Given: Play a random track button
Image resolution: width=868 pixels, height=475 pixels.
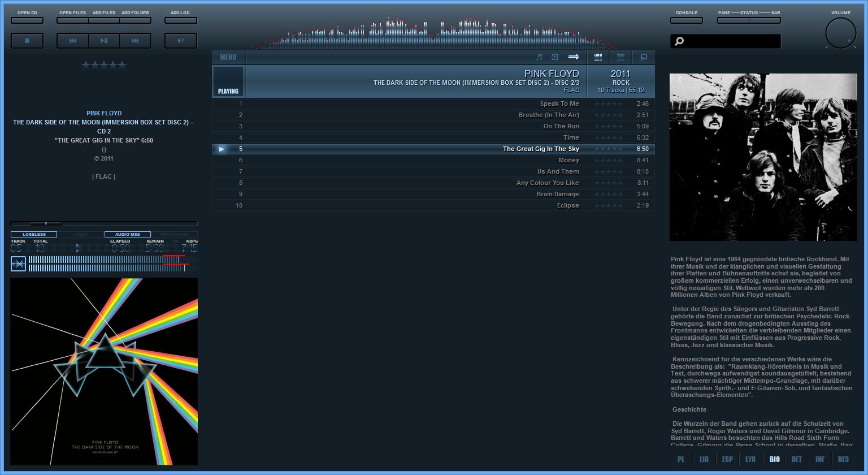Looking at the screenshot, I should pyautogui.click(x=181, y=41).
